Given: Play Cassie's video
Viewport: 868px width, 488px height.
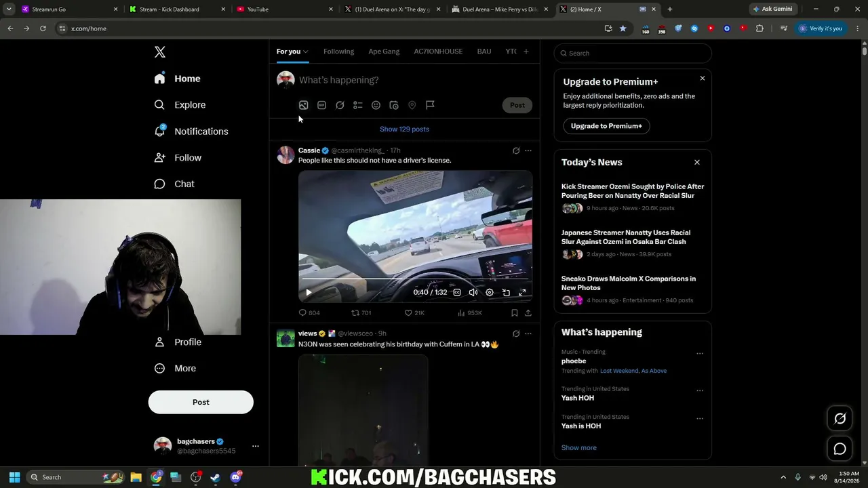Looking at the screenshot, I should click(309, 293).
